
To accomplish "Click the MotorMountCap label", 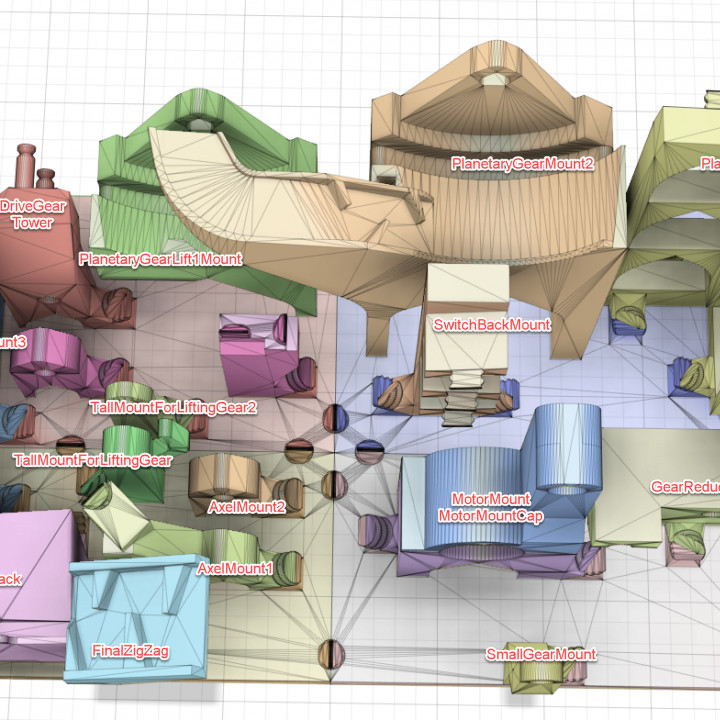I will coord(490,516).
